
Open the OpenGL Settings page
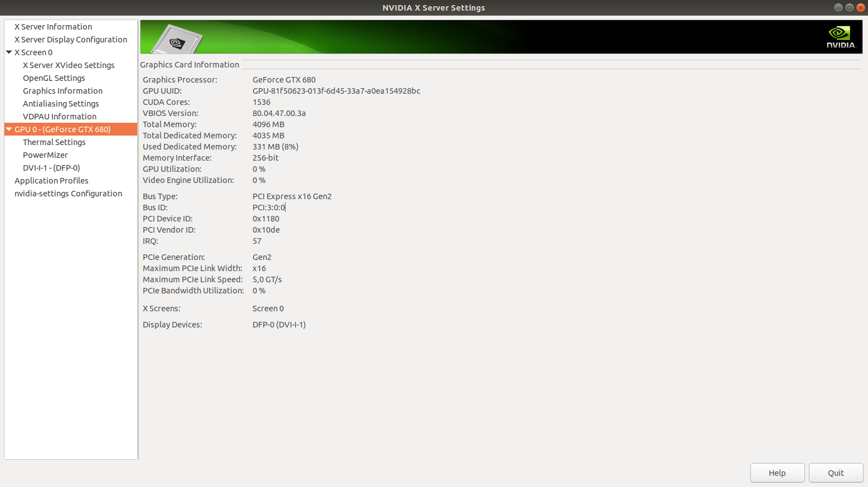[54, 78]
